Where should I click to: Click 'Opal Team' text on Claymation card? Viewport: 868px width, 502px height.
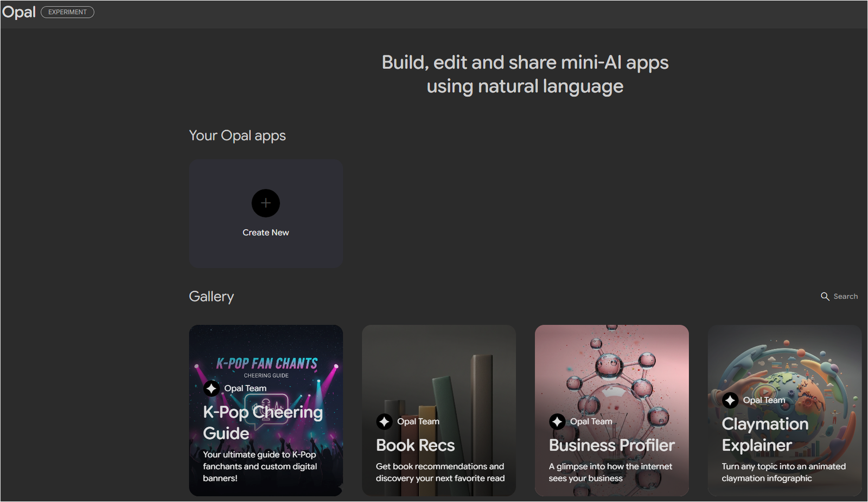coord(764,400)
